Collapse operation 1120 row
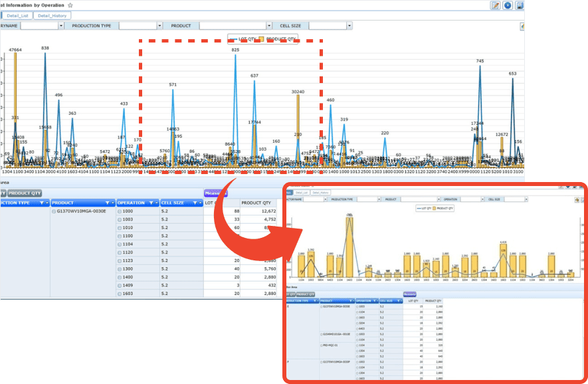 click(x=120, y=252)
